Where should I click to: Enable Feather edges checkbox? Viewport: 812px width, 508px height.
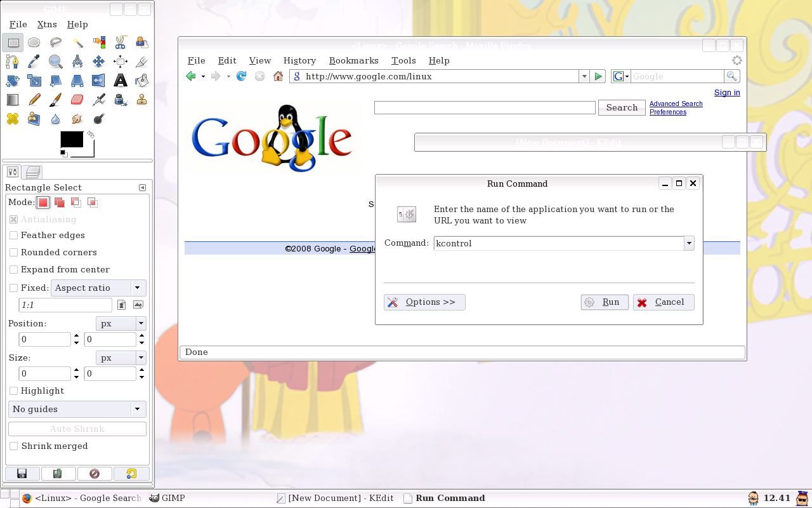(14, 236)
